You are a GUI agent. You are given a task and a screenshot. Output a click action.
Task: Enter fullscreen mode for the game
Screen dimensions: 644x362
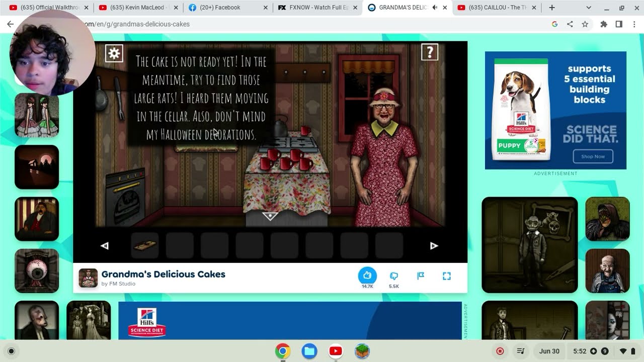pyautogui.click(x=447, y=276)
